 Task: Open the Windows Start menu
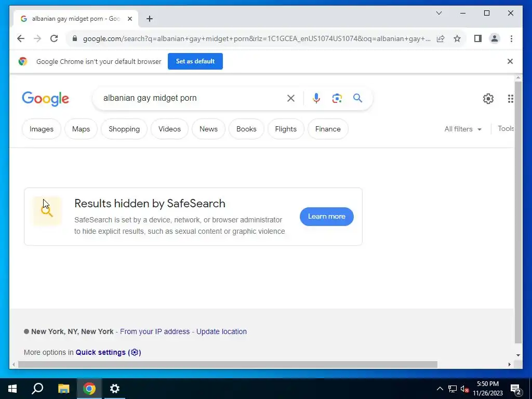[x=12, y=389]
